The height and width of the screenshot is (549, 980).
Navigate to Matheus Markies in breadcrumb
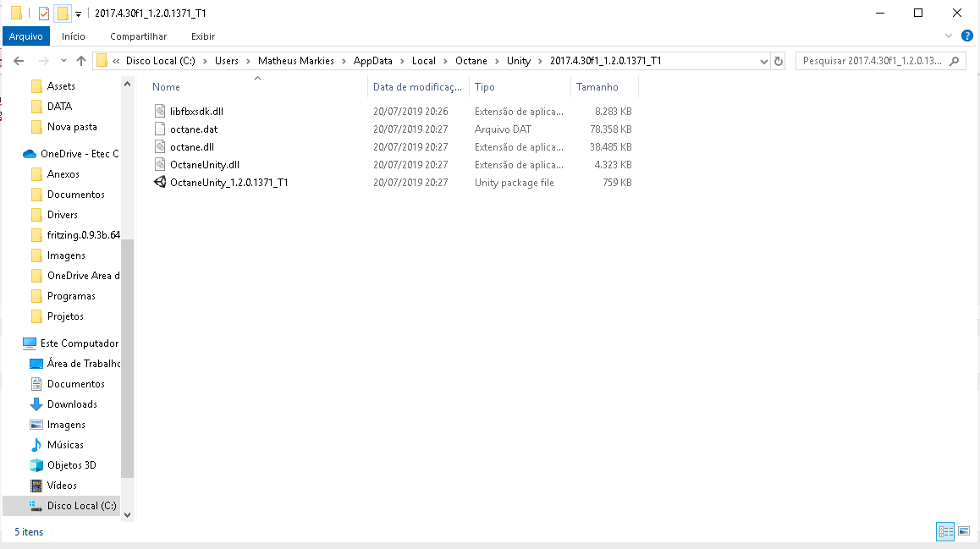[295, 61]
